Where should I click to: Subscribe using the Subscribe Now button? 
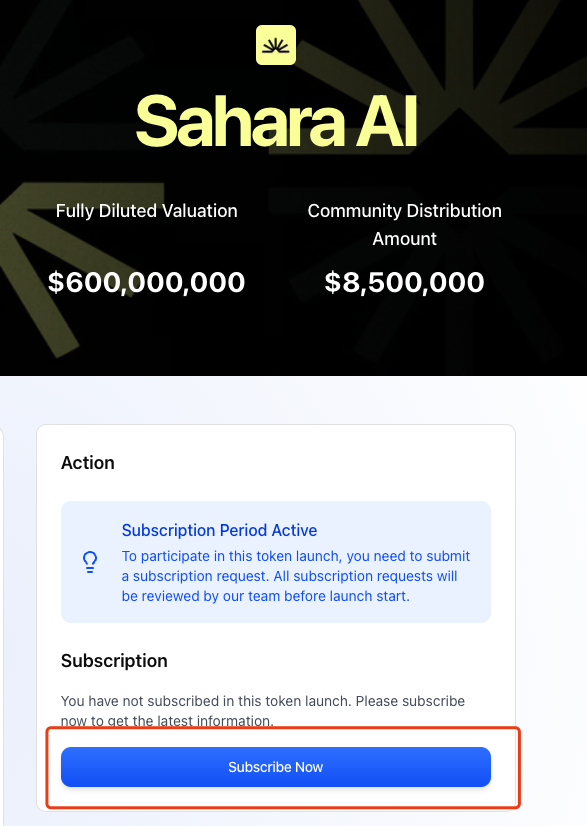[x=276, y=767]
